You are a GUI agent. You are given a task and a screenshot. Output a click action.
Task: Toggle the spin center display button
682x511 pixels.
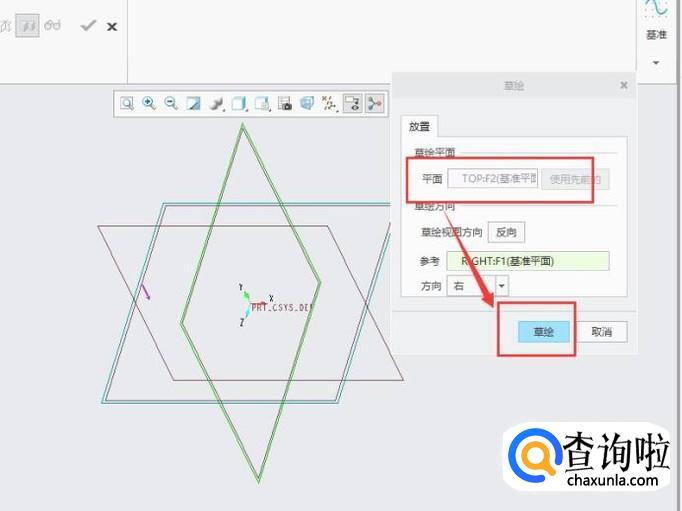[374, 104]
